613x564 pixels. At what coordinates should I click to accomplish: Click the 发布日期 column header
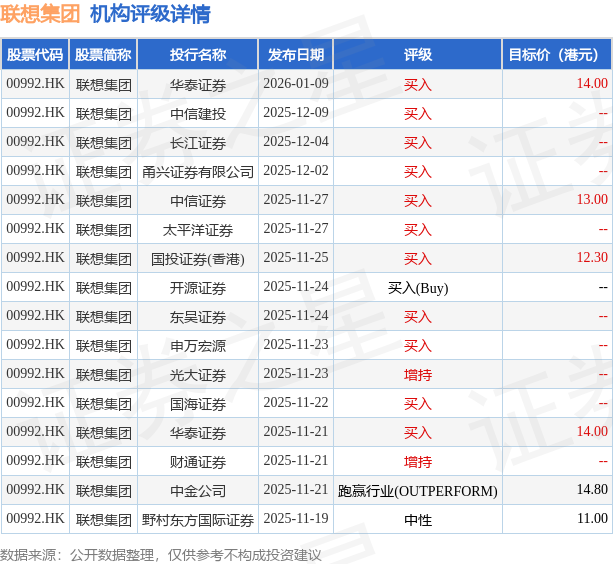pyautogui.click(x=296, y=54)
